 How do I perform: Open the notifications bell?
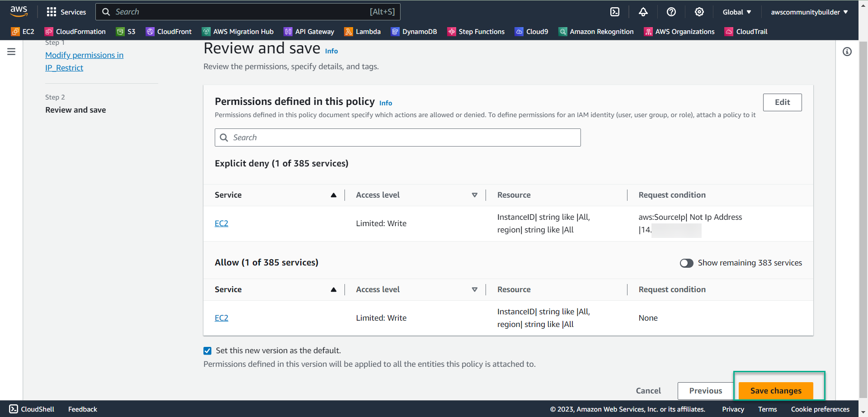point(643,12)
